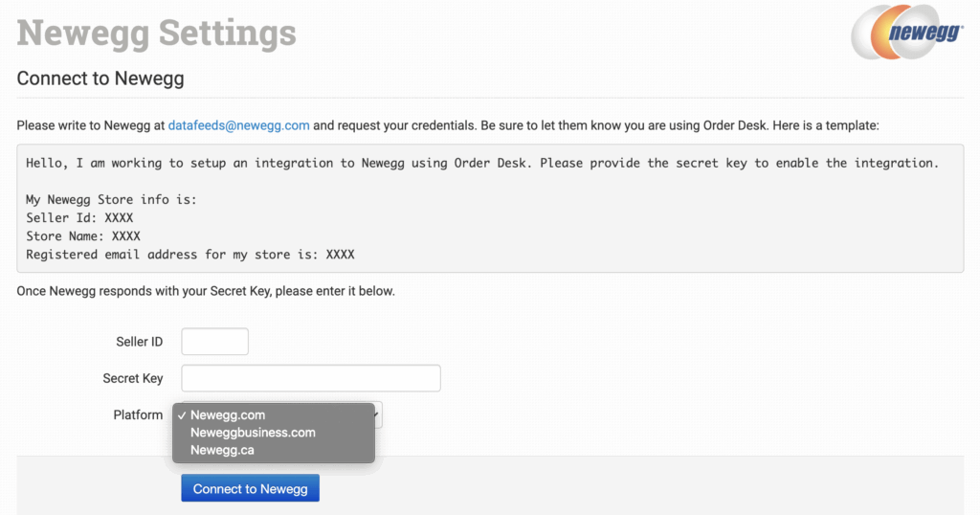Screen dimensions: 980x515
Task: Open the datafeeds@newegg.com email link
Action: coord(238,125)
